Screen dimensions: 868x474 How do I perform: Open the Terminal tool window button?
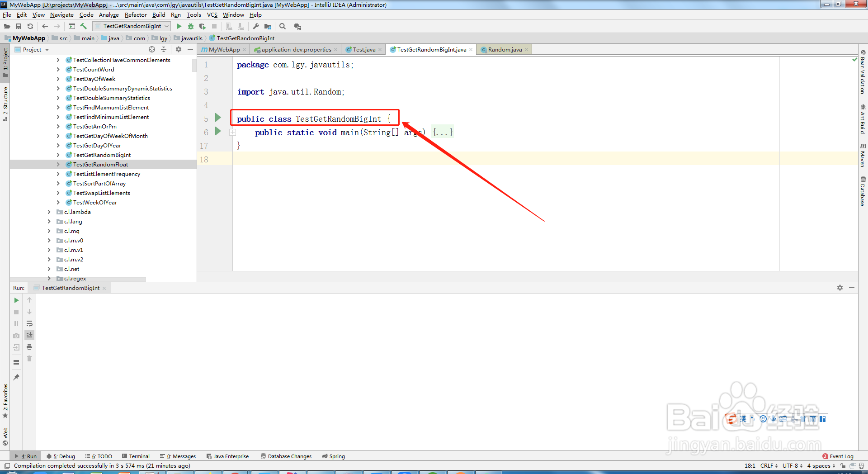[136, 456]
